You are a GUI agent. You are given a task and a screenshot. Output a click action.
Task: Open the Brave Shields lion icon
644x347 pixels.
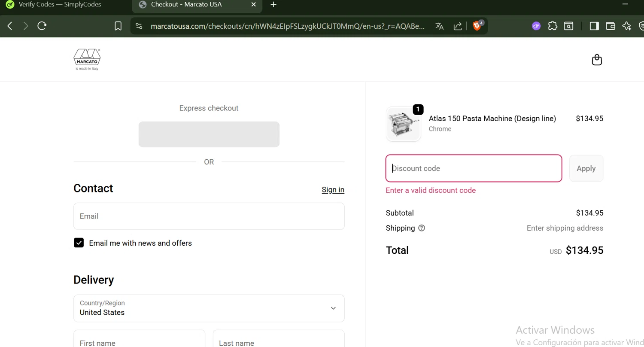[477, 26]
